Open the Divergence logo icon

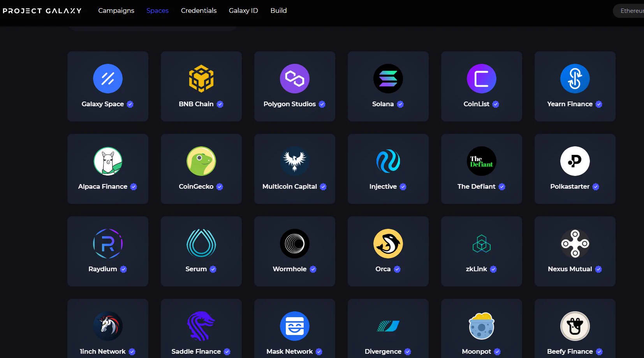(x=388, y=326)
